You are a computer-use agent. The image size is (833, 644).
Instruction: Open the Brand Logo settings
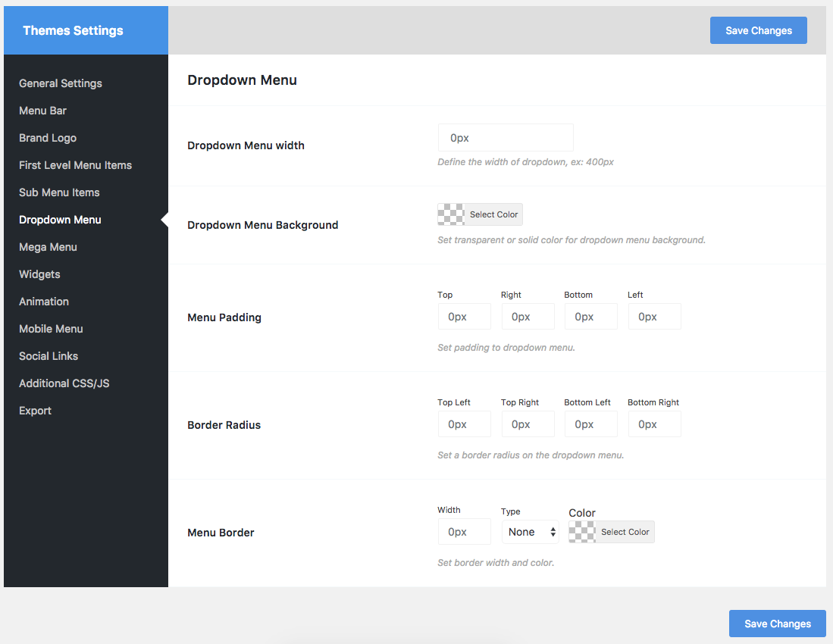coord(47,138)
